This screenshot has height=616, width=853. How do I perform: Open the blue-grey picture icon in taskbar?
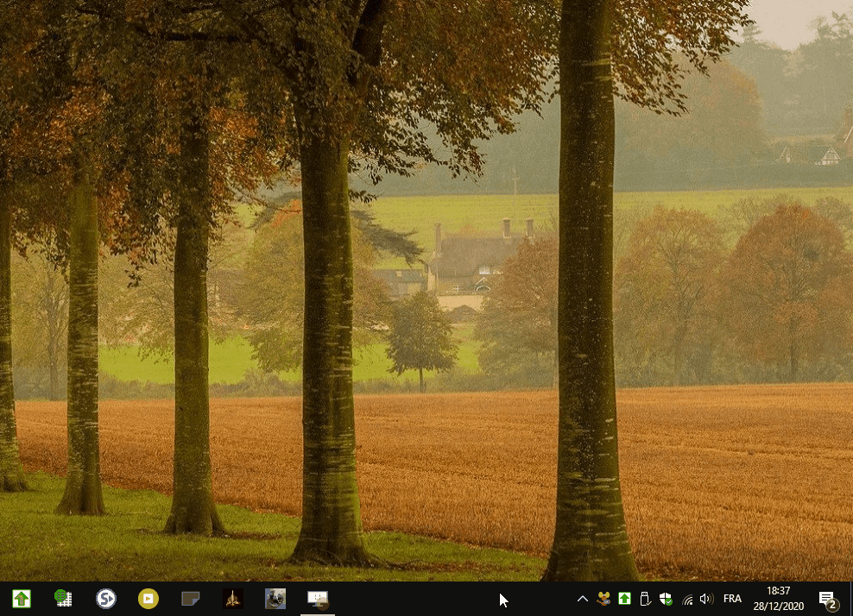275,599
